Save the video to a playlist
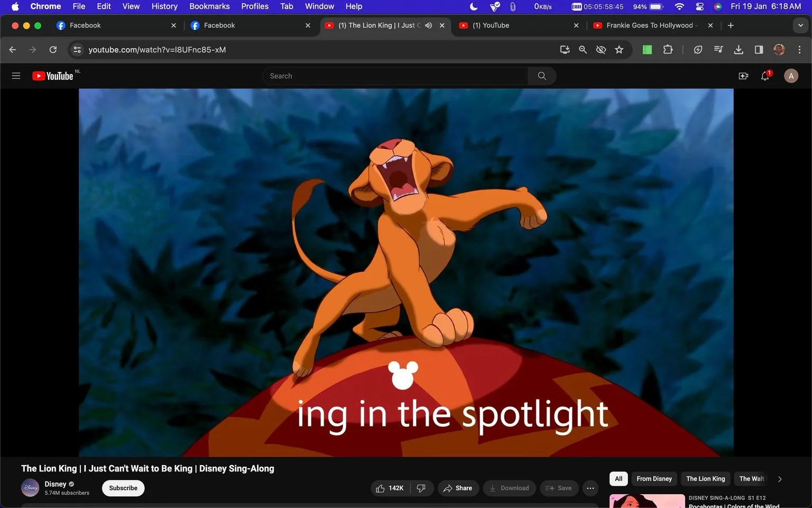The width and height of the screenshot is (812, 508). 559,488
